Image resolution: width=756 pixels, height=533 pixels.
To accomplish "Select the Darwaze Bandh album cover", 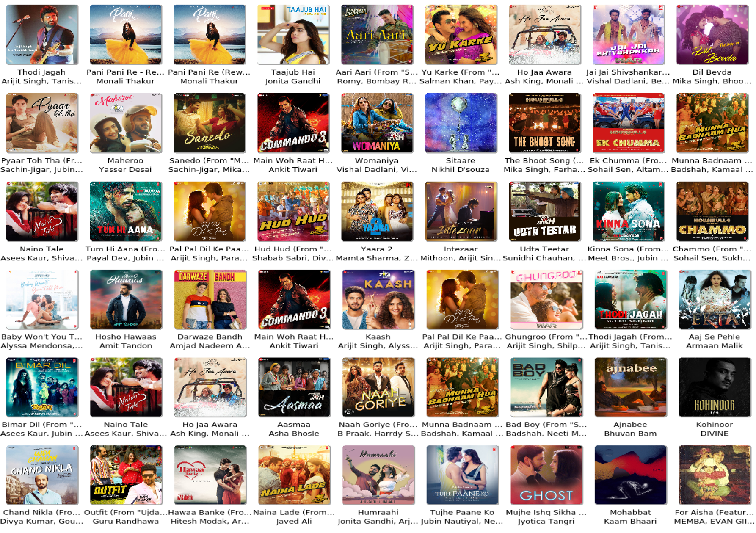I will pyautogui.click(x=210, y=300).
